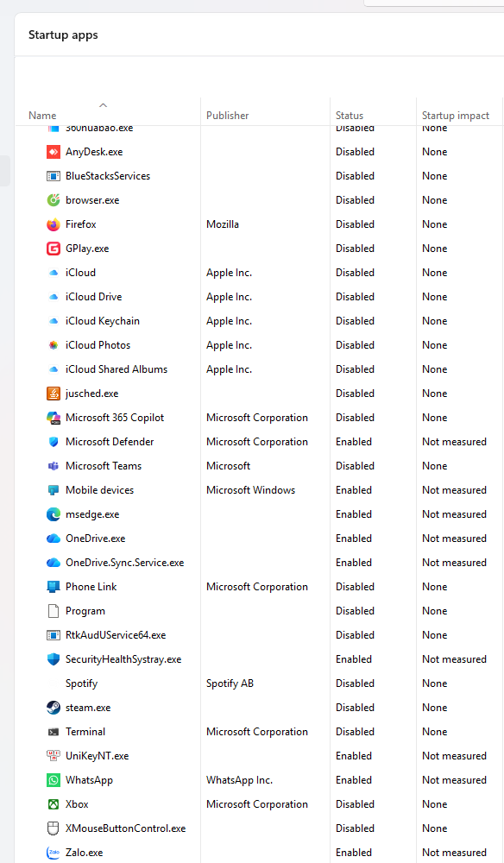The image size is (504, 863).
Task: Click the GPlay.exe red icon
Action: [54, 249]
